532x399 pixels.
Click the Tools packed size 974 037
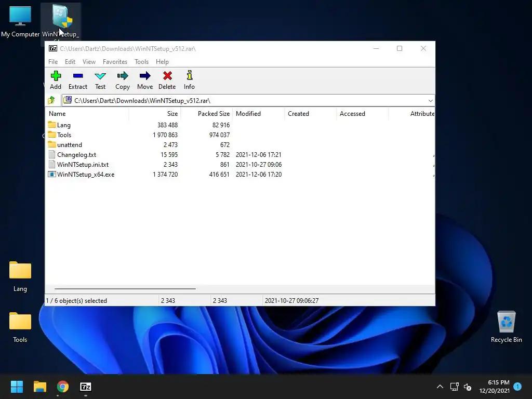220,135
